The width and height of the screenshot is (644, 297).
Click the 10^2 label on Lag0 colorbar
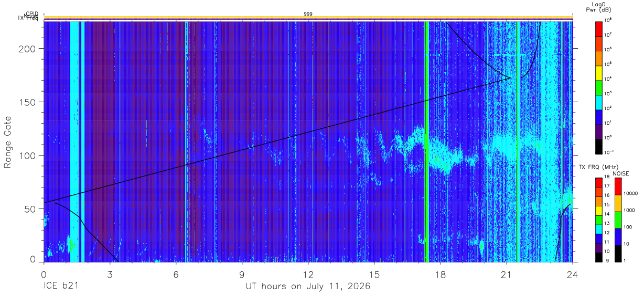(608, 108)
